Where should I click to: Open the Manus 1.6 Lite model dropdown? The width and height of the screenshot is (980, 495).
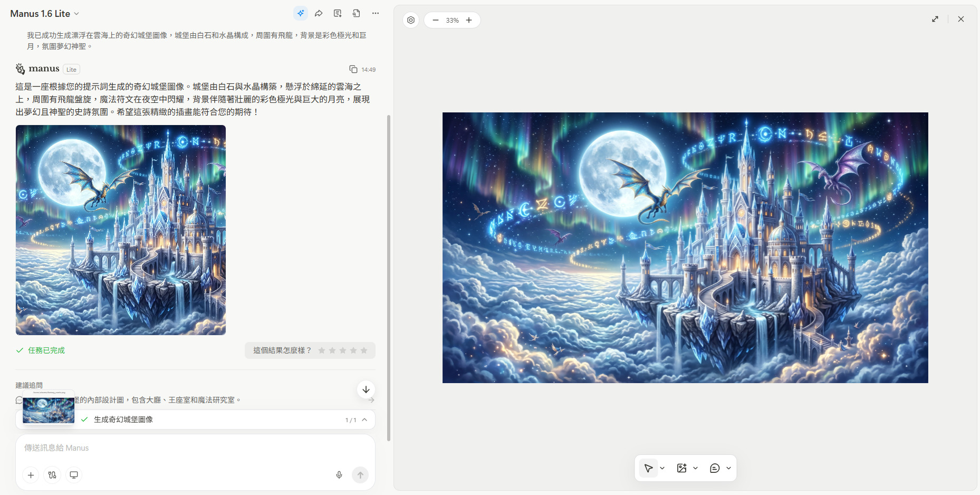point(45,14)
